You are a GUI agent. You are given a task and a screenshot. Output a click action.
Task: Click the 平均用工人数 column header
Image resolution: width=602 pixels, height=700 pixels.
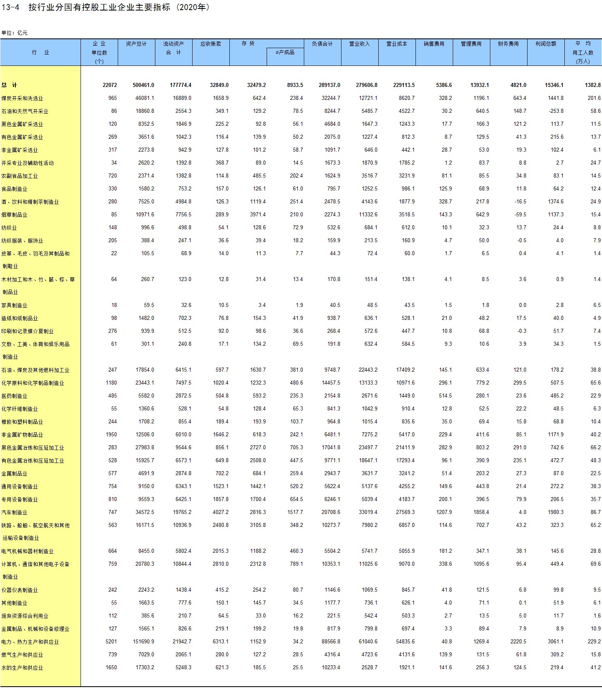click(583, 52)
